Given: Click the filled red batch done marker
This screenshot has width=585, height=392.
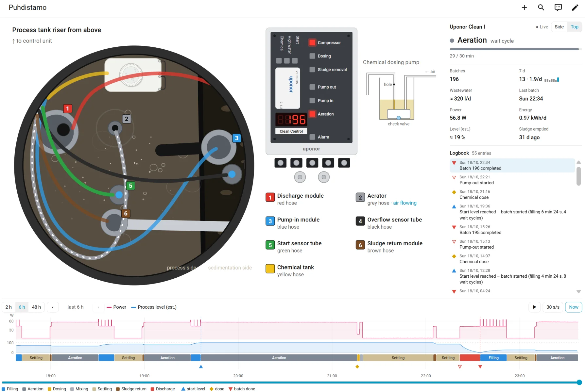Looking at the screenshot, I should tap(480, 367).
